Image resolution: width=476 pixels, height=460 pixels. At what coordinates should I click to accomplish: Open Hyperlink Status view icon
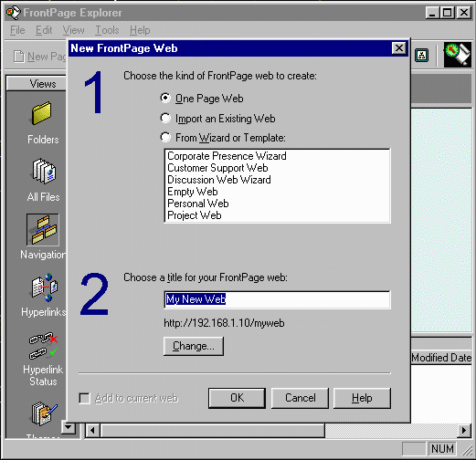(43, 346)
